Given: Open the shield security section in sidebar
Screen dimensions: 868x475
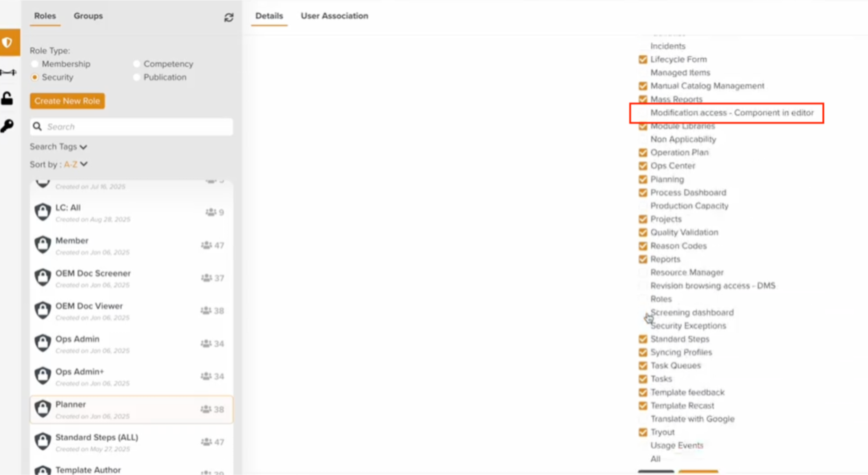Looking at the screenshot, I should click(x=8, y=42).
